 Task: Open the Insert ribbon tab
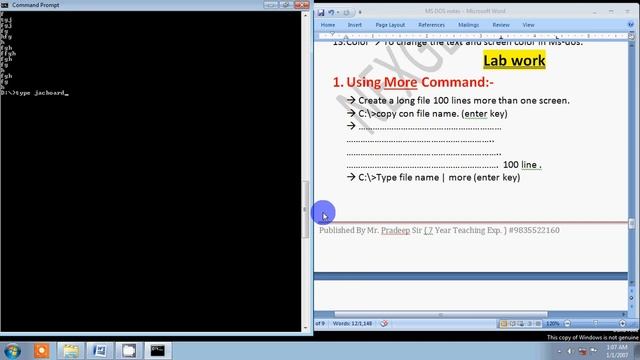click(354, 25)
